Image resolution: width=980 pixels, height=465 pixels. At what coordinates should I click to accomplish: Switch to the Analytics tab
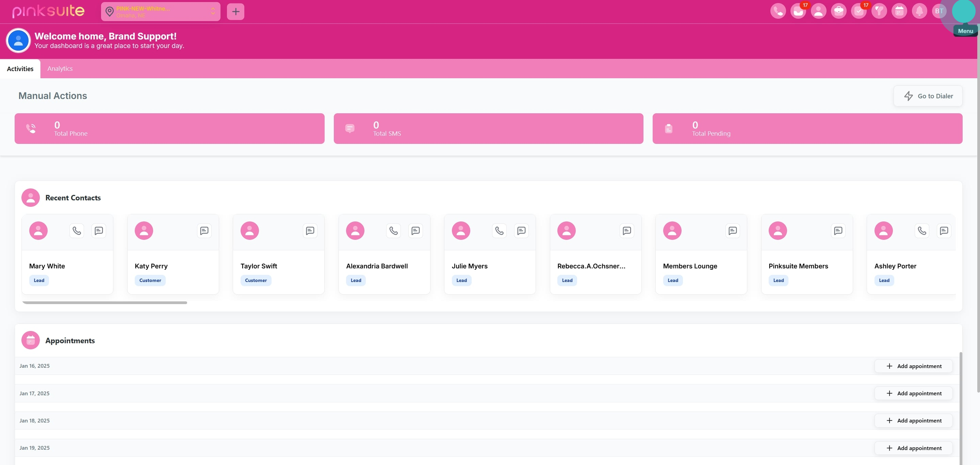60,68
